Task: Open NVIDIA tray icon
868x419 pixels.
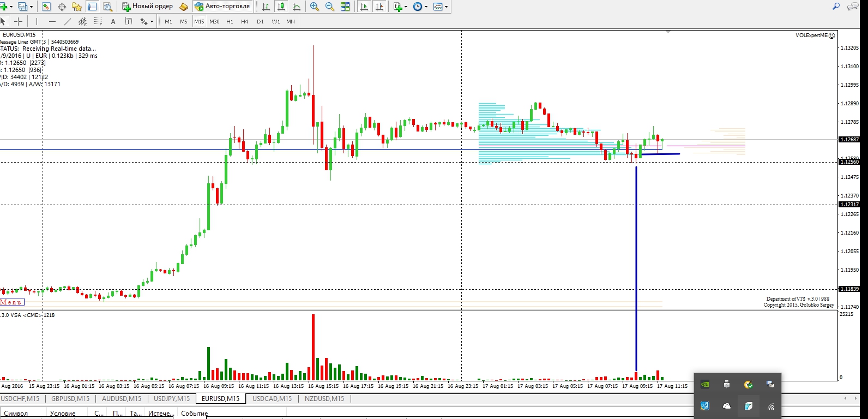Action: (705, 384)
